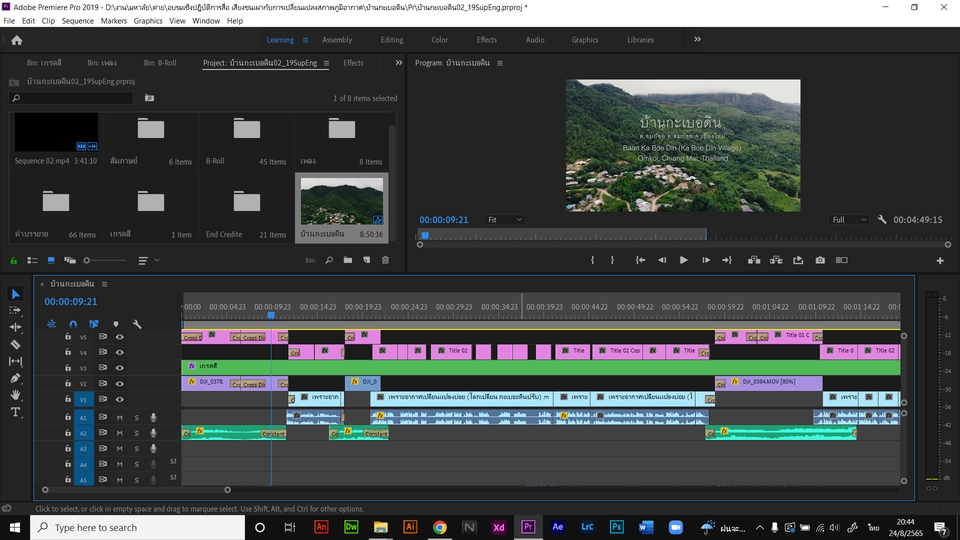960x540 pixels.
Task: Toggle track output eye for V3
Action: [x=119, y=368]
